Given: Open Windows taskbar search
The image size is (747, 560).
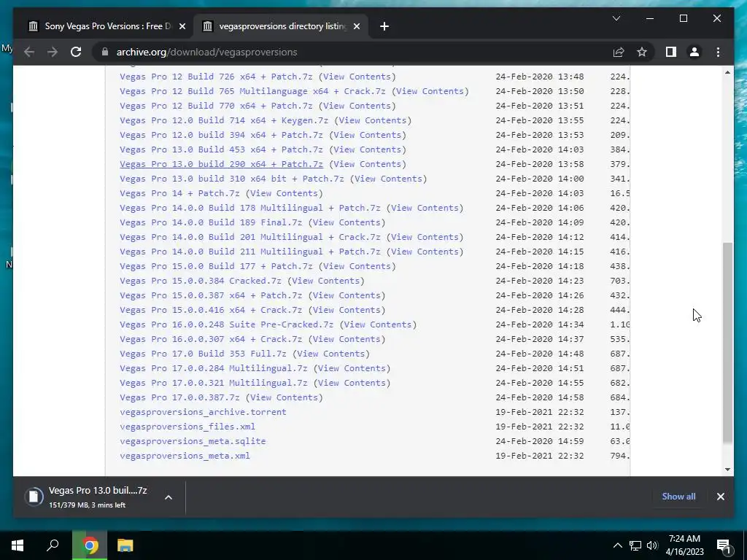Looking at the screenshot, I should click(x=53, y=545).
